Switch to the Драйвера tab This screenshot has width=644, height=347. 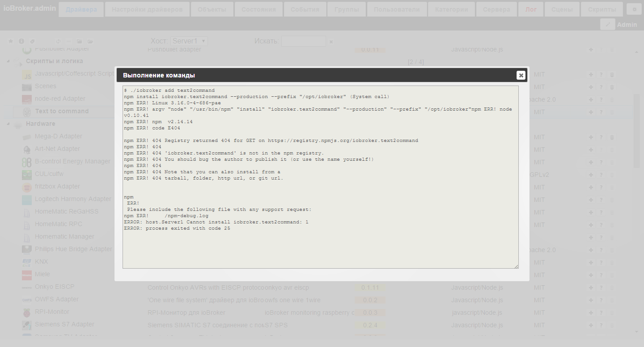click(81, 9)
